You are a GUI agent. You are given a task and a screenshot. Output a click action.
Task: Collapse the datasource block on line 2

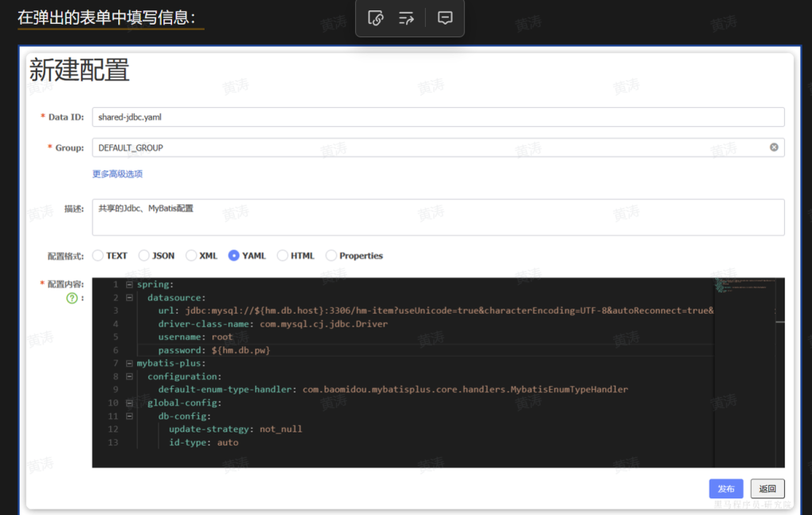click(x=129, y=298)
